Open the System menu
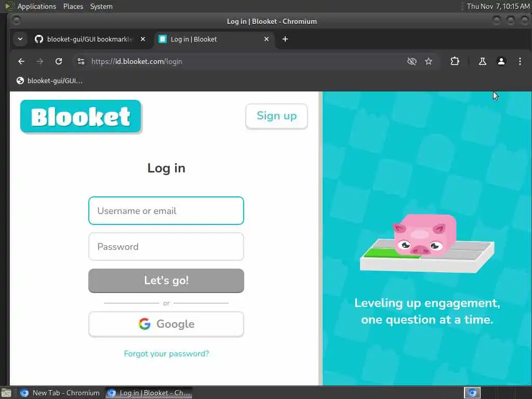The image size is (532, 399). [x=101, y=6]
